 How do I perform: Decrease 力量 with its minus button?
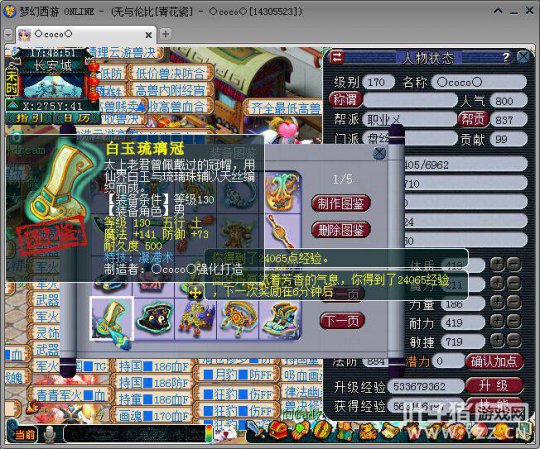point(514,303)
